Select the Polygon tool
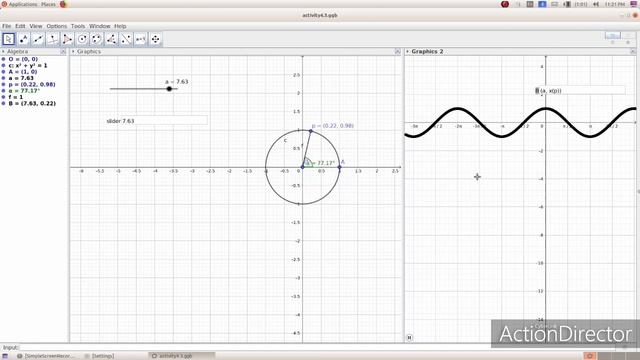This screenshot has height=360, width=640. [67, 39]
